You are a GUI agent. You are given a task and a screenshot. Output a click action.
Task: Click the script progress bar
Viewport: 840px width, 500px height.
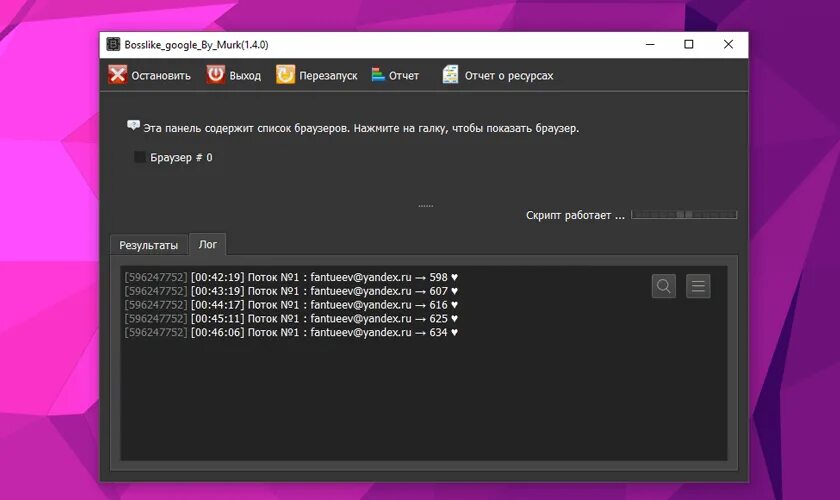[x=684, y=214]
